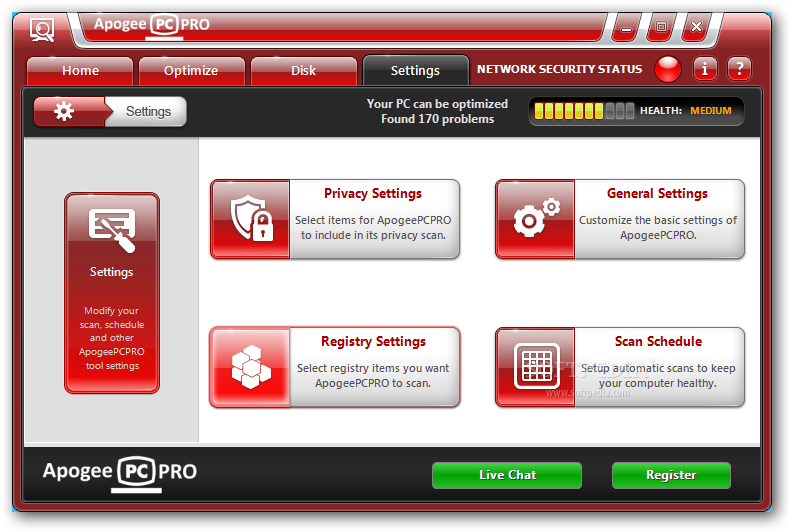The image size is (792, 532).
Task: Click the ApogeePCPRO footer logo
Action: [x=120, y=473]
